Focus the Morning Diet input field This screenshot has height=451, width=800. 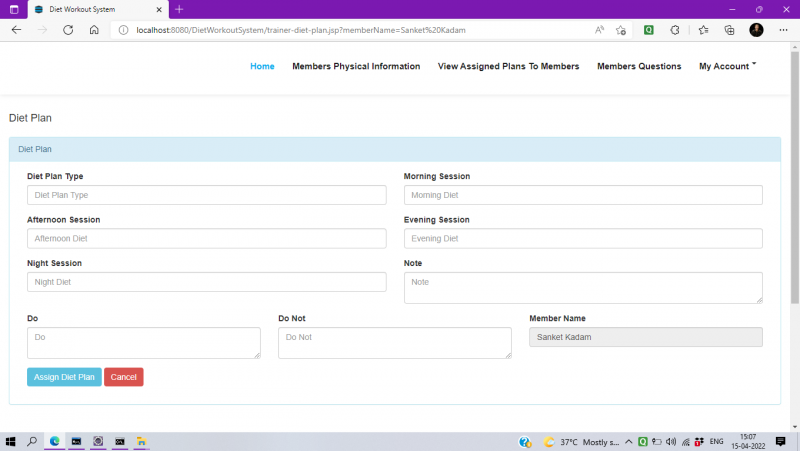(x=583, y=195)
